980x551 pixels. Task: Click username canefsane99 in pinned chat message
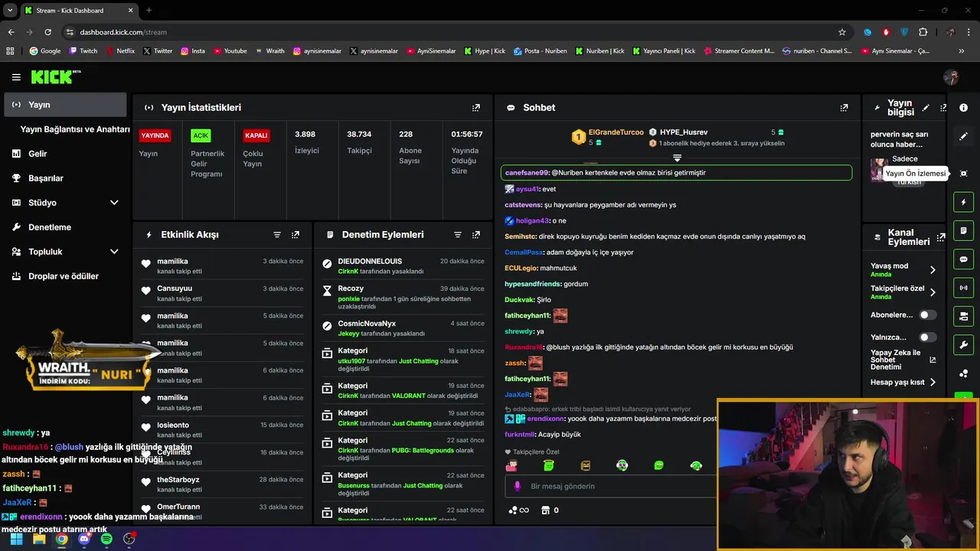click(527, 173)
